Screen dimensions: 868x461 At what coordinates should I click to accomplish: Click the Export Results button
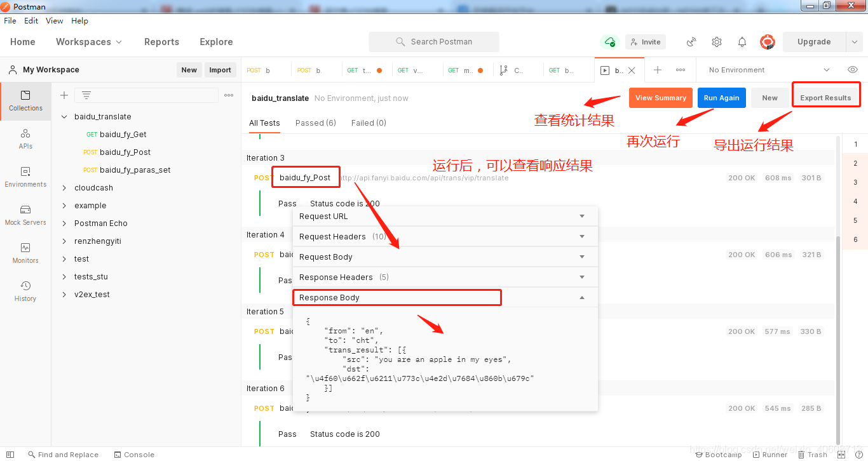825,98
